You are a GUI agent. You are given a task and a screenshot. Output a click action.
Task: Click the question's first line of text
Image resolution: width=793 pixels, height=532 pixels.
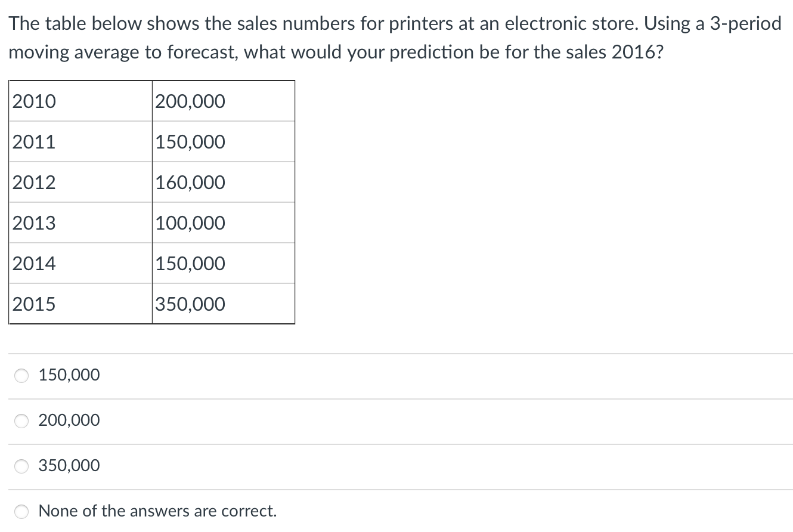(395, 24)
